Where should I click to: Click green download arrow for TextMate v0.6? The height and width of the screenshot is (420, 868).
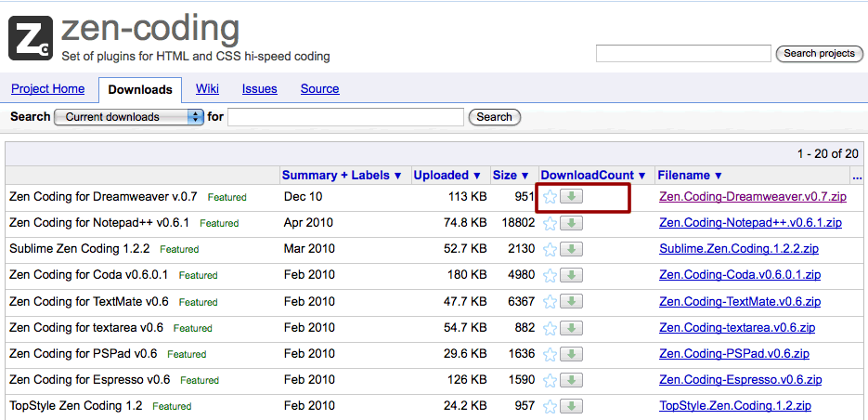pyautogui.click(x=571, y=301)
